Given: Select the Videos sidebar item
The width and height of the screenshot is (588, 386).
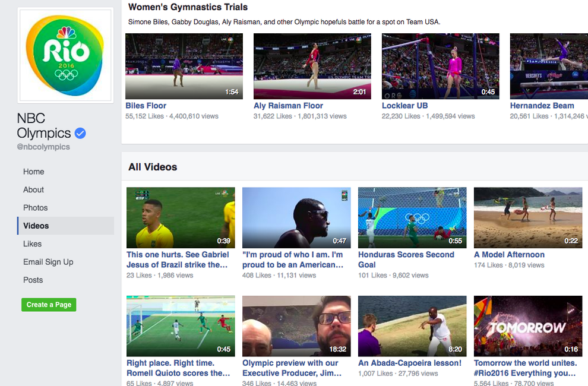Looking at the screenshot, I should [x=65, y=226].
